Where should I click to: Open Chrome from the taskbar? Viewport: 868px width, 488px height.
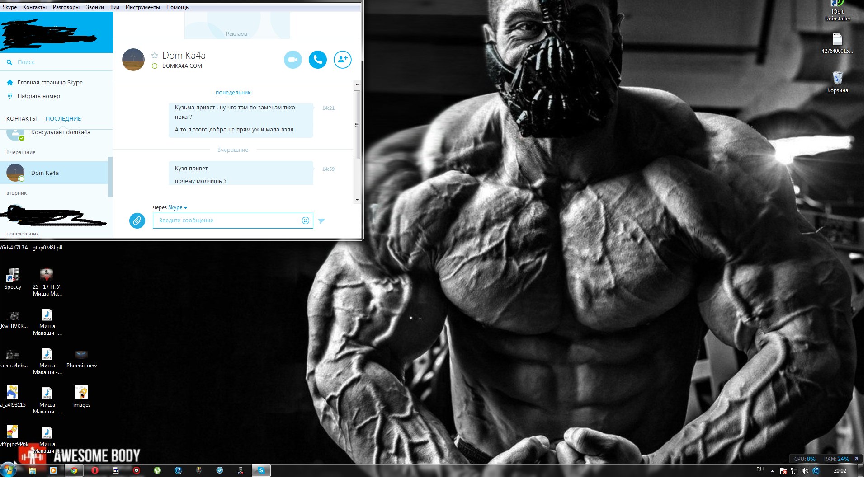click(74, 470)
